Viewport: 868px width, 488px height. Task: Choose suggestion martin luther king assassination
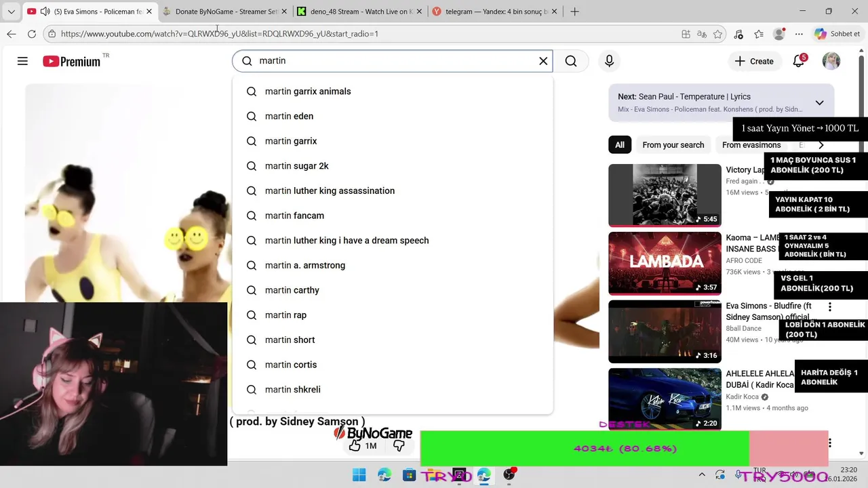click(393, 191)
